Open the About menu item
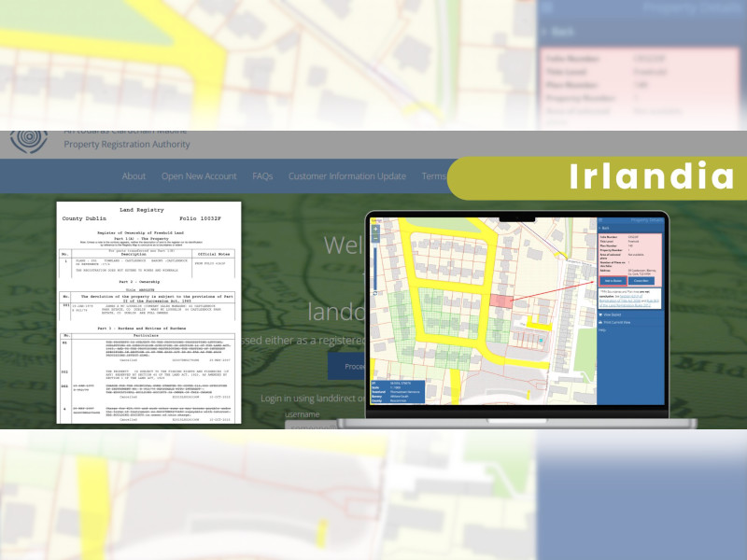Viewport: 747px width, 560px height. point(134,176)
